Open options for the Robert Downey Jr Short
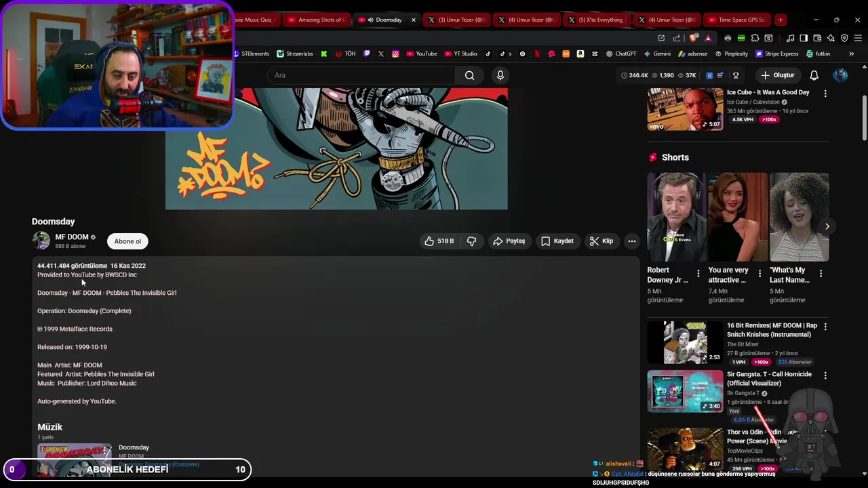 pyautogui.click(x=698, y=274)
